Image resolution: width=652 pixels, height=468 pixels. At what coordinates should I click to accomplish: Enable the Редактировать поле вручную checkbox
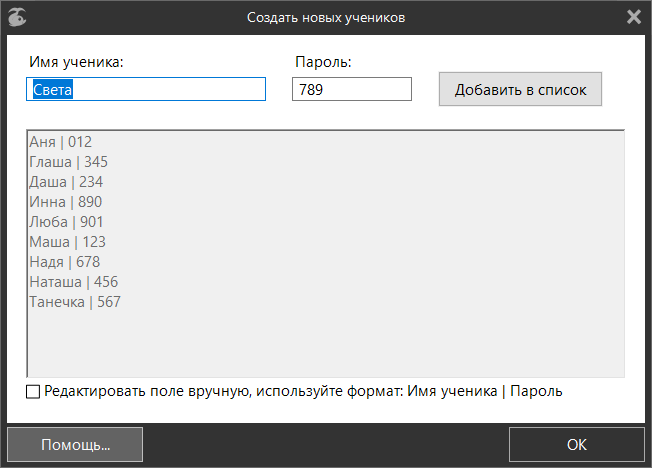point(33,391)
